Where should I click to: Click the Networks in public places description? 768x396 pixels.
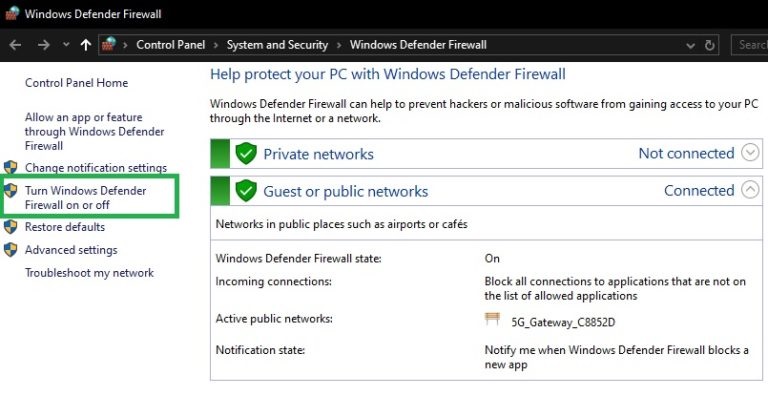341,224
